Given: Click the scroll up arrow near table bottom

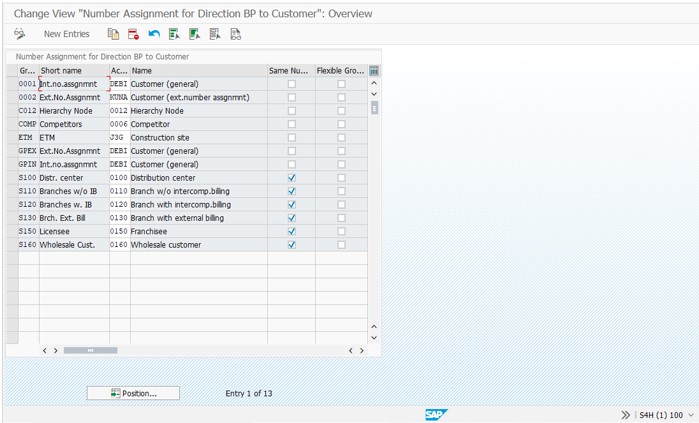Looking at the screenshot, I should 374,327.
